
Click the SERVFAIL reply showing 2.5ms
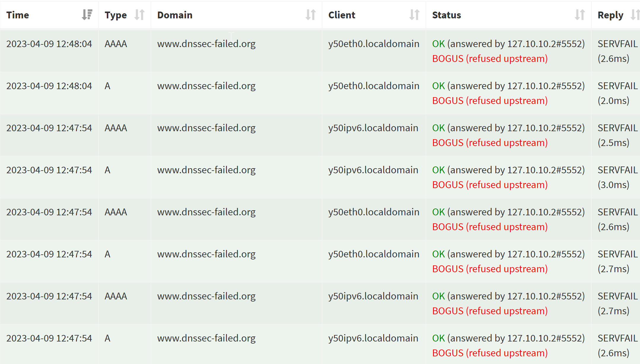click(x=617, y=135)
